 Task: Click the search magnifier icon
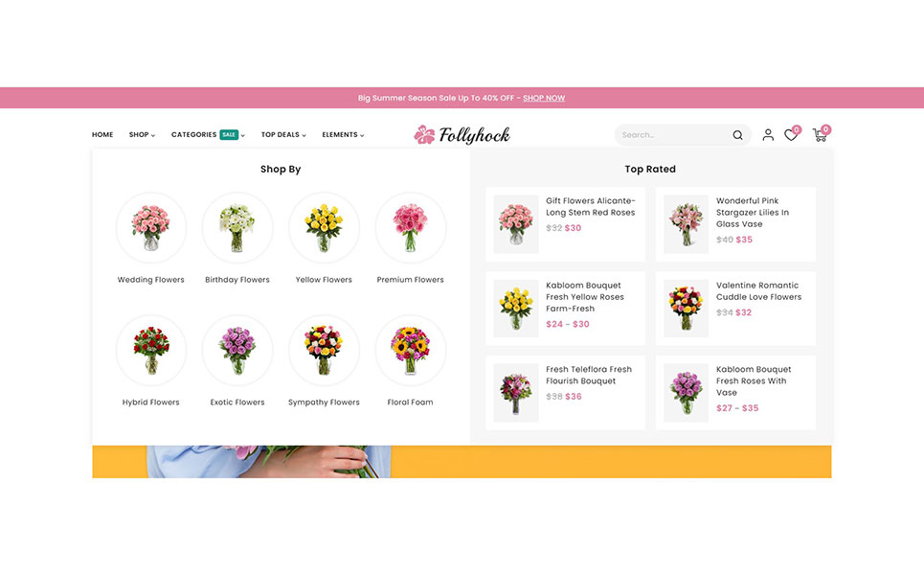[737, 135]
